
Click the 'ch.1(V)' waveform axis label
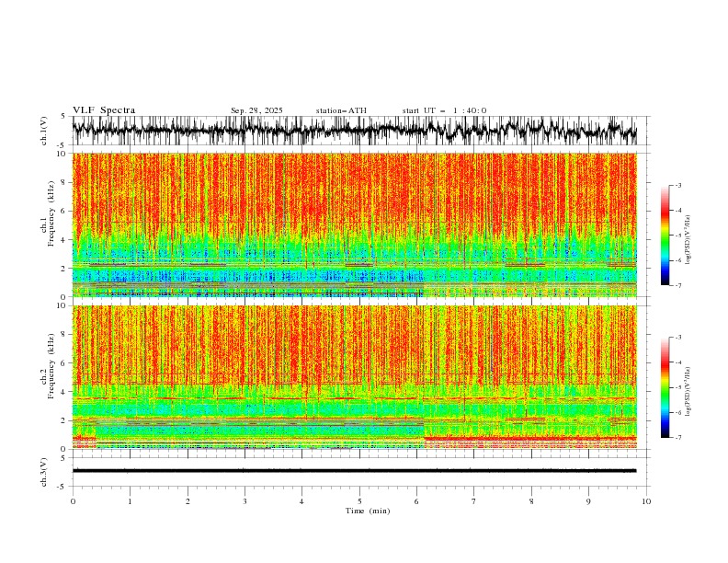tap(44, 131)
